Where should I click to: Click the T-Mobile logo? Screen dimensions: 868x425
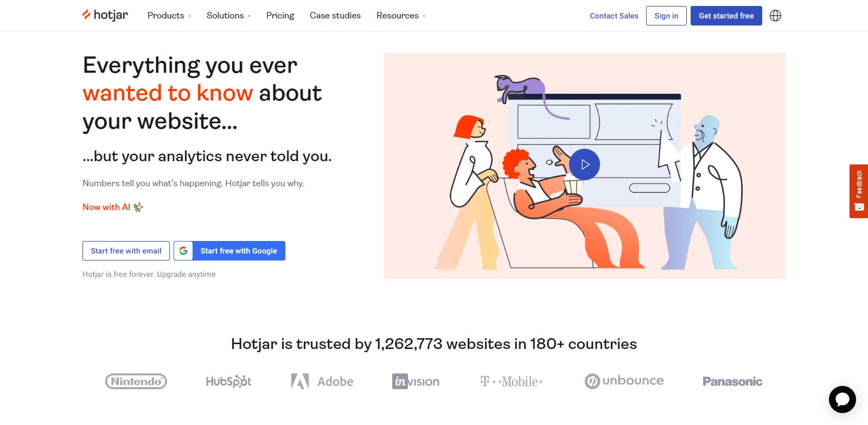click(512, 382)
